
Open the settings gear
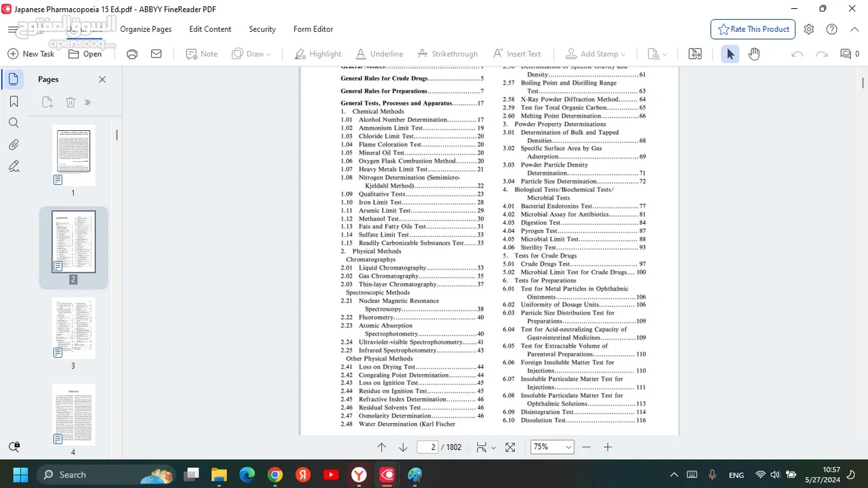tap(809, 29)
